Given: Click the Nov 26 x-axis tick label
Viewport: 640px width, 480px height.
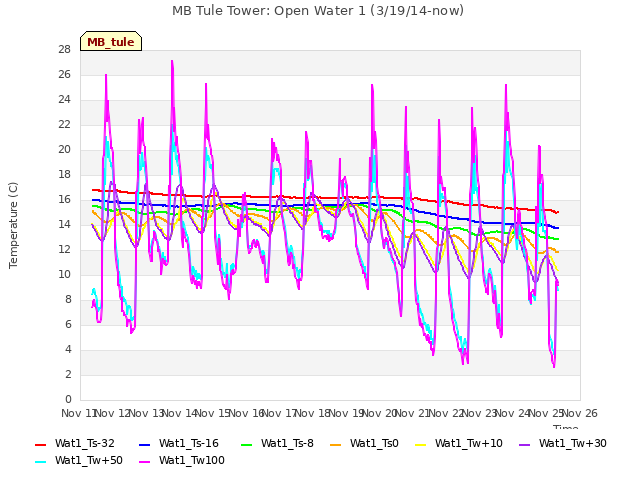Looking at the screenshot, I should (580, 413).
